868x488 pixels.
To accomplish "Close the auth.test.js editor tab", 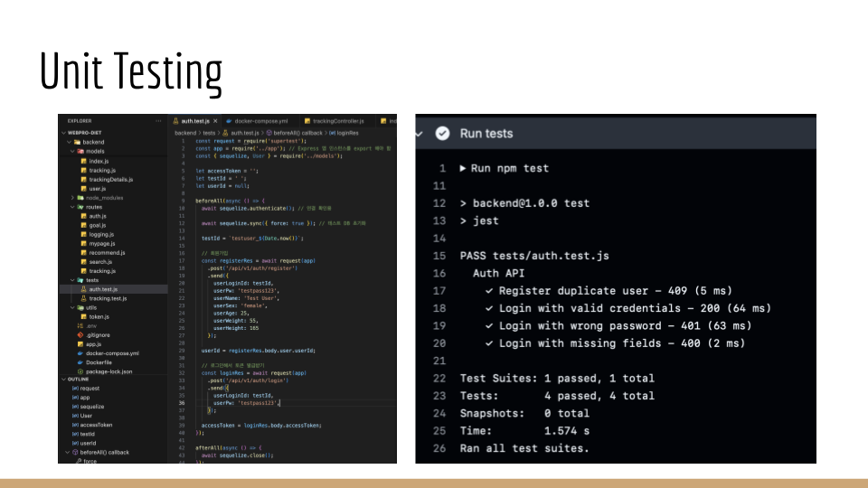I will pyautogui.click(x=215, y=121).
